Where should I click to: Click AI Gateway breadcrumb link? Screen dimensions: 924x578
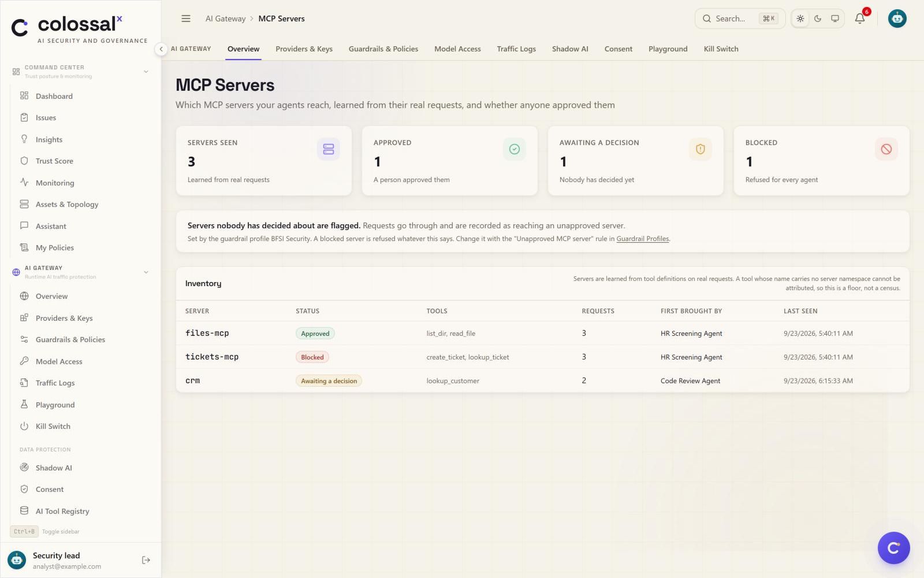point(226,18)
